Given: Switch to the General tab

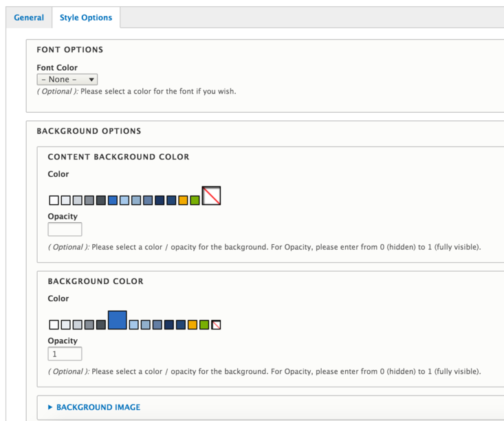Looking at the screenshot, I should click(x=29, y=18).
